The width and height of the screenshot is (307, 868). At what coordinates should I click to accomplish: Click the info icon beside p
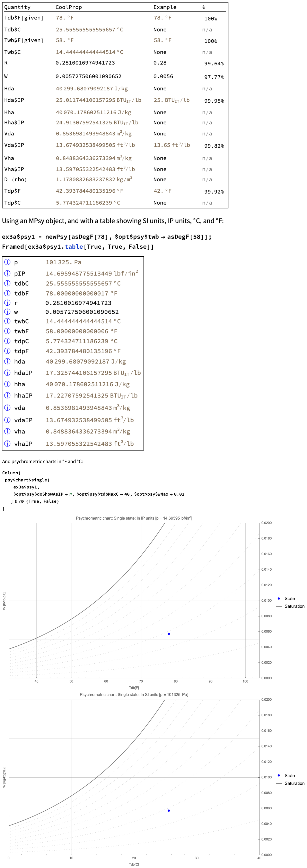[7, 262]
